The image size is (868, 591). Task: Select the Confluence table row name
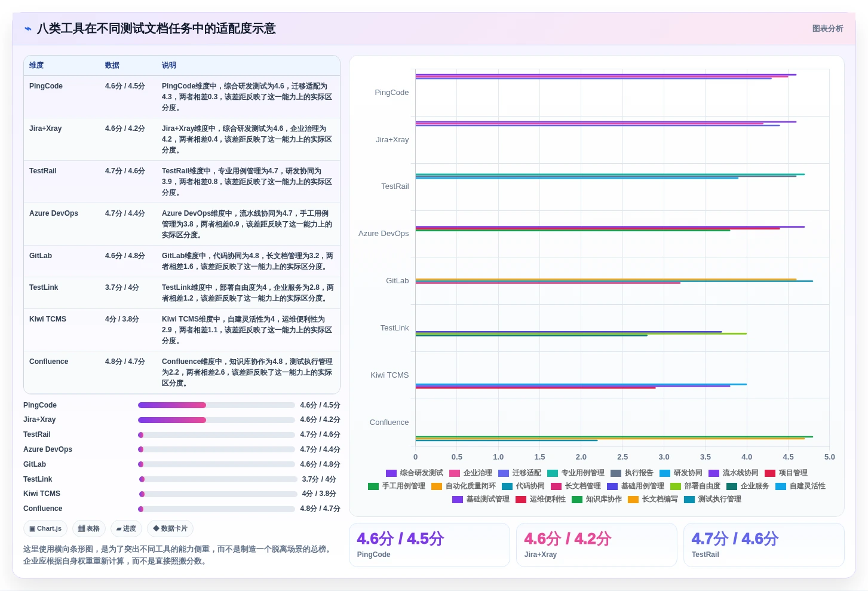point(49,362)
